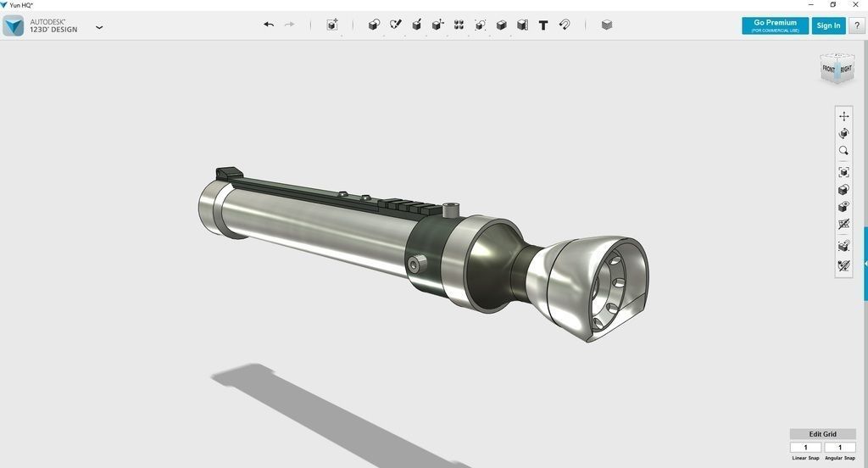
Task: Click Fit to view in navigation bar
Action: (843, 172)
